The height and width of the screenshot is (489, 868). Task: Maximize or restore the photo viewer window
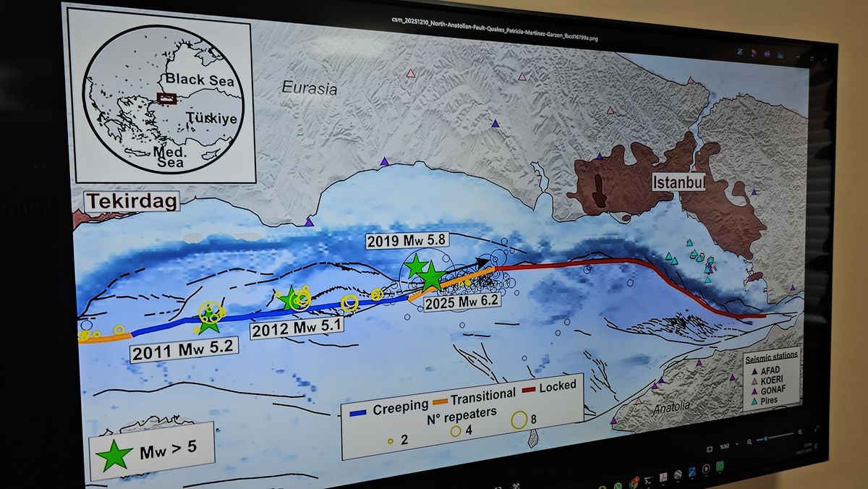pyautogui.click(x=812, y=59)
